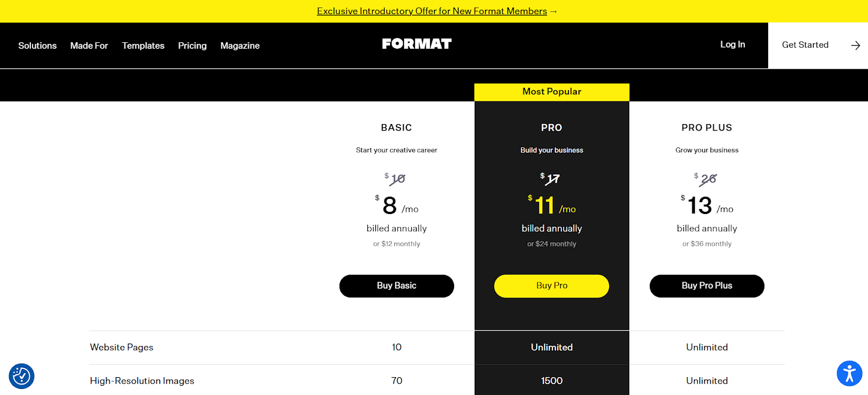868x395 pixels.
Task: Click the FORMAT logo in header
Action: point(417,44)
